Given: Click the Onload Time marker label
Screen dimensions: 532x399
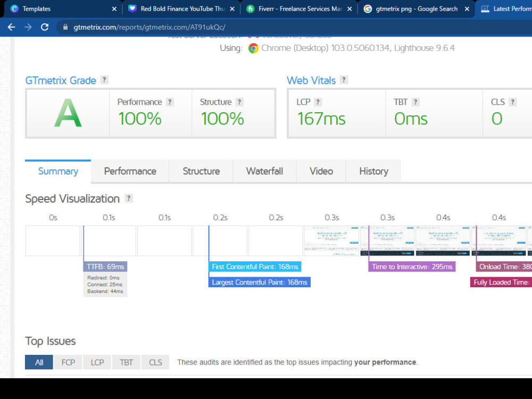Looking at the screenshot, I should pyautogui.click(x=504, y=267).
